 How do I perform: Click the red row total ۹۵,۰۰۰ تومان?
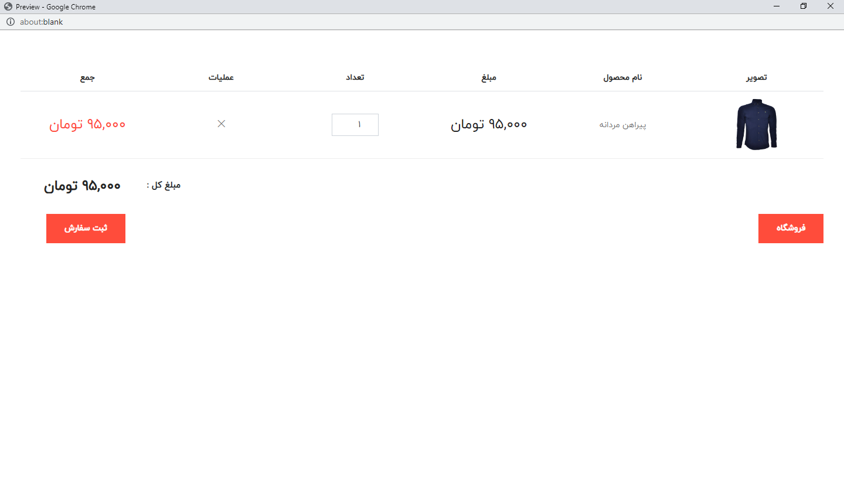87,124
